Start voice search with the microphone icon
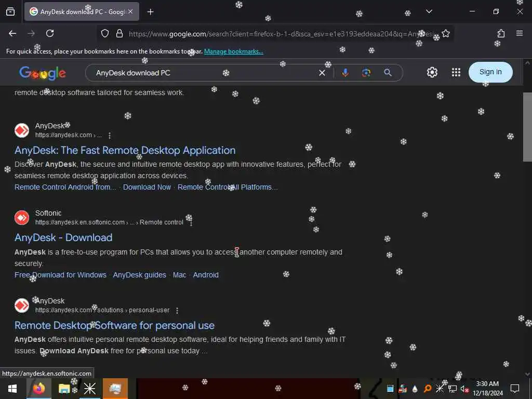Screen dimensions: 532x399 345,73
